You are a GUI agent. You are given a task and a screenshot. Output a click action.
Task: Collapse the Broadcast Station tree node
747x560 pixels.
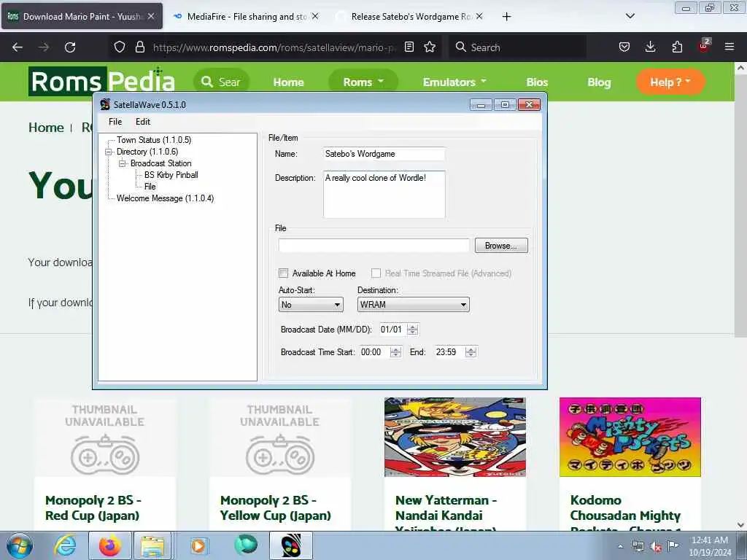click(x=123, y=163)
